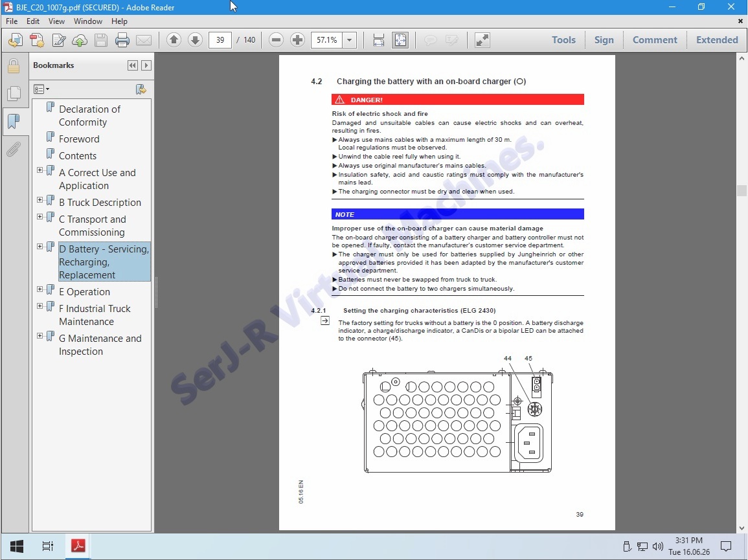Image resolution: width=748 pixels, height=560 pixels.
Task: Click the Fit one full page icon
Action: [400, 40]
